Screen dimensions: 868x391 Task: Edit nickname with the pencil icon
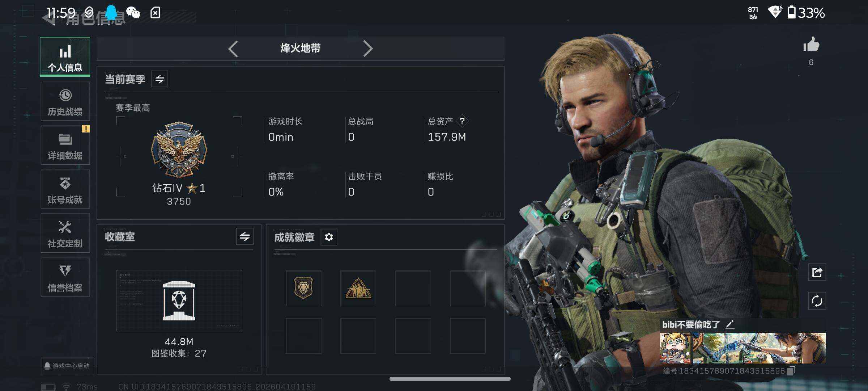730,324
